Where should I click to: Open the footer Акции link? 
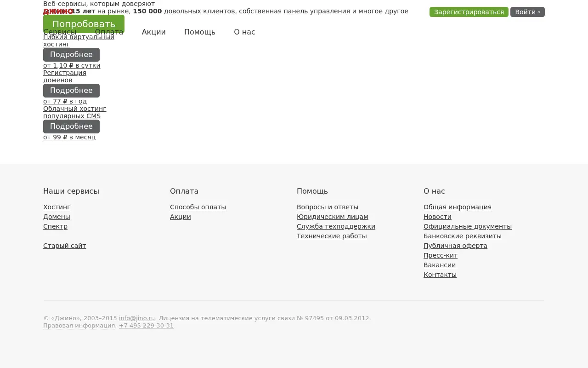pyautogui.click(x=181, y=217)
